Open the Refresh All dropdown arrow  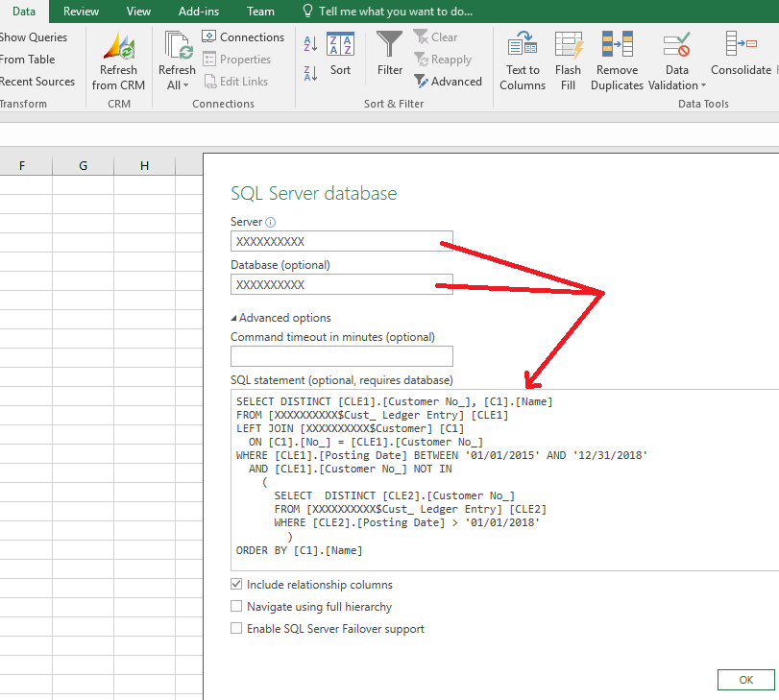point(185,85)
